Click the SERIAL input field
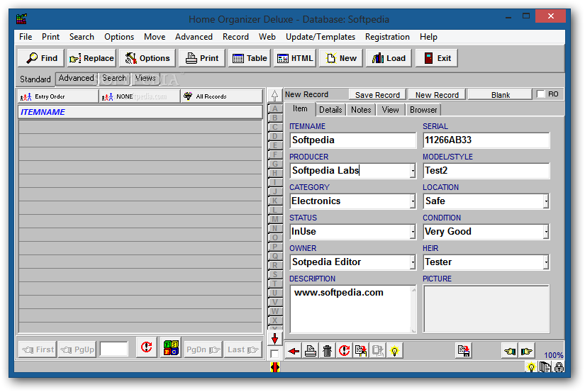This screenshot has height=392, width=585. coord(486,140)
